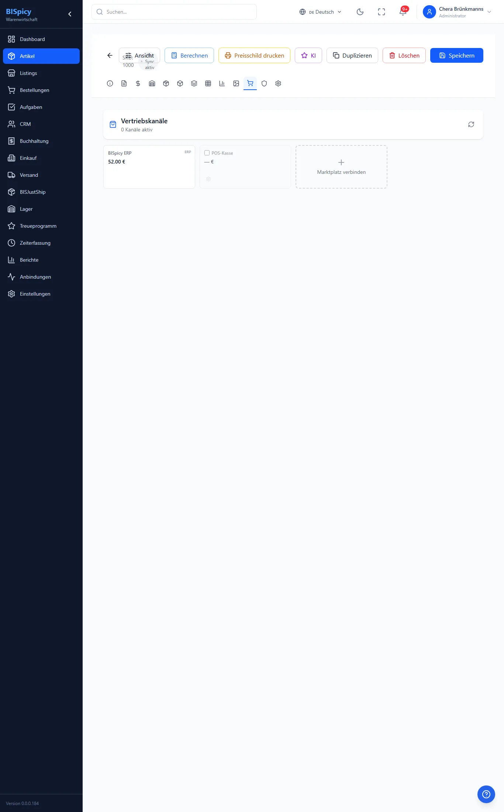504x812 pixels.
Task: Open Dashboard in the sidebar
Action: click(41, 39)
